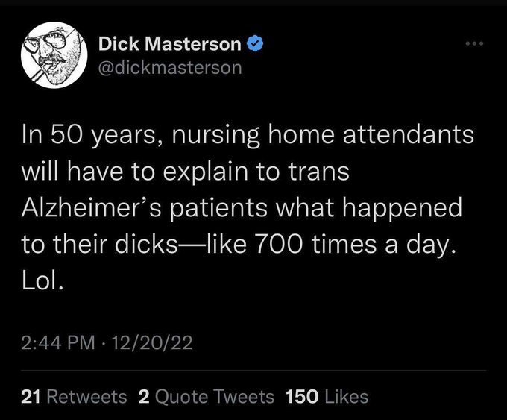The height and width of the screenshot is (420, 507).
Task: Click the number 21 retweet count
Action: (31, 397)
